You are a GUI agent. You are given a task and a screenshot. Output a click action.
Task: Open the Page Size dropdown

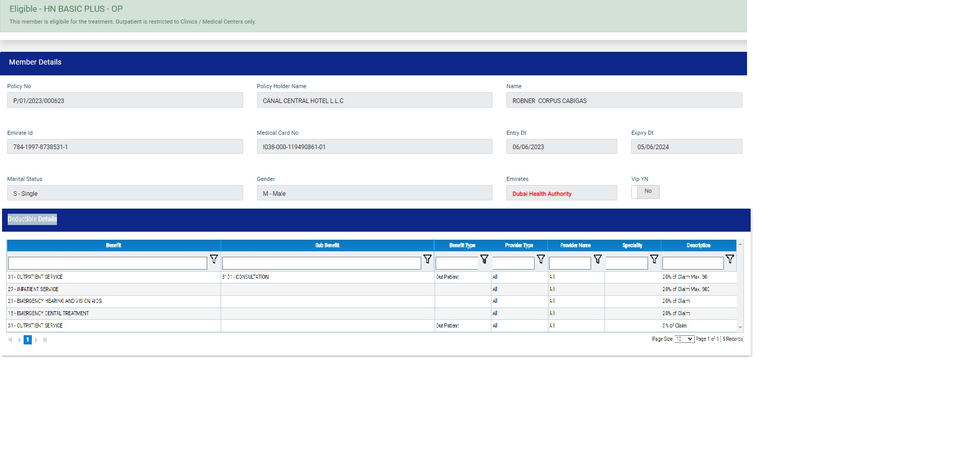click(x=684, y=339)
